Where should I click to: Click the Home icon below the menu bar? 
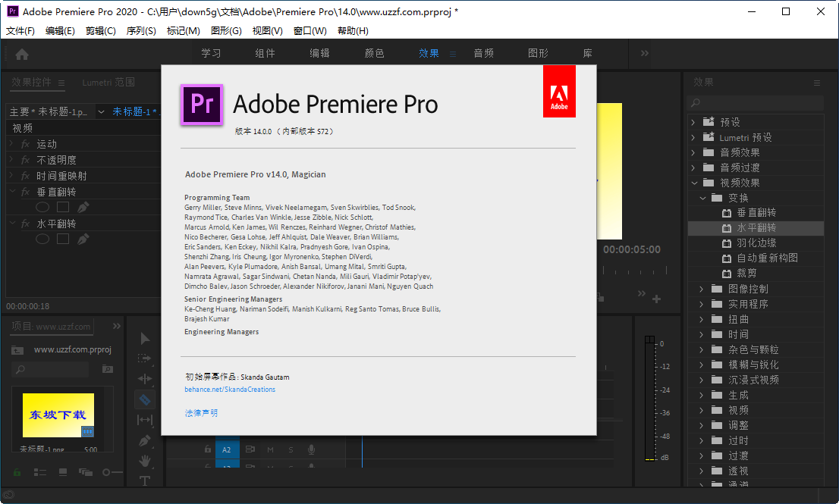coord(22,54)
